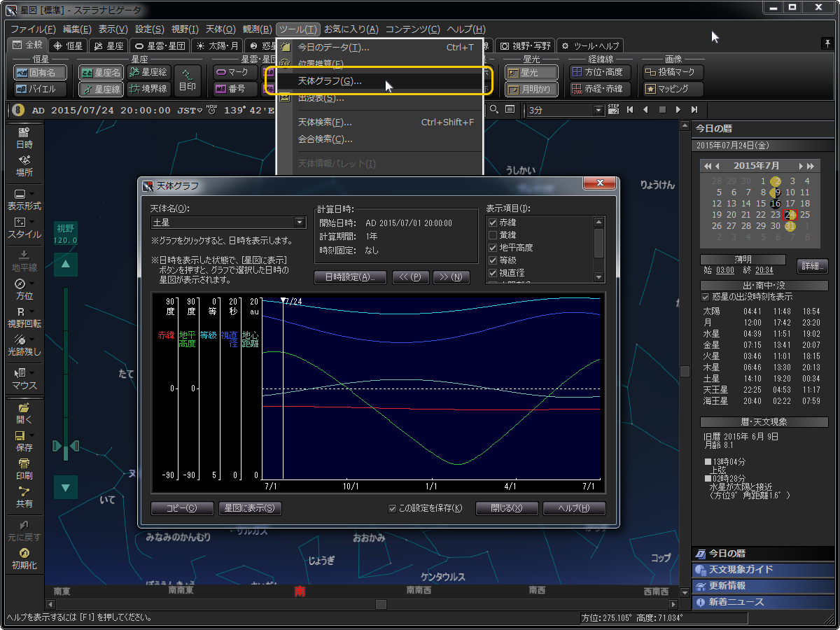Toggle 惑星の出没時刻を表示 checkbox
Viewport: 840px width, 630px height.
706,297
